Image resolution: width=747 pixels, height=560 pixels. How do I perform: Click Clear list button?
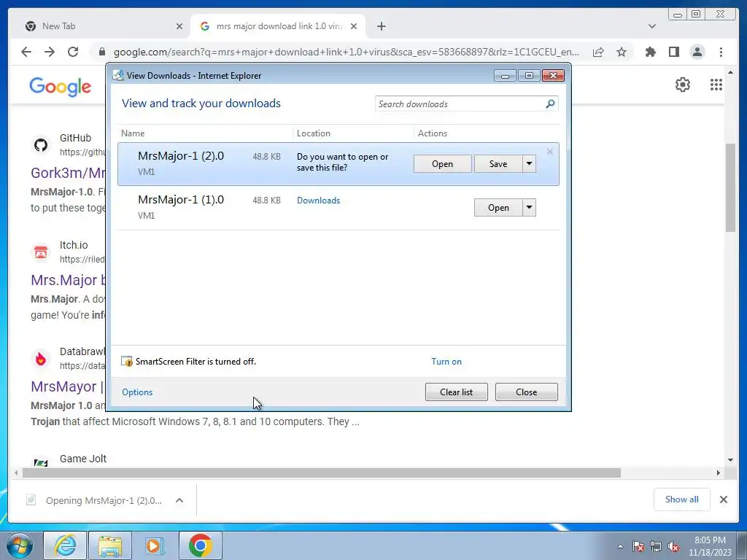(x=457, y=392)
